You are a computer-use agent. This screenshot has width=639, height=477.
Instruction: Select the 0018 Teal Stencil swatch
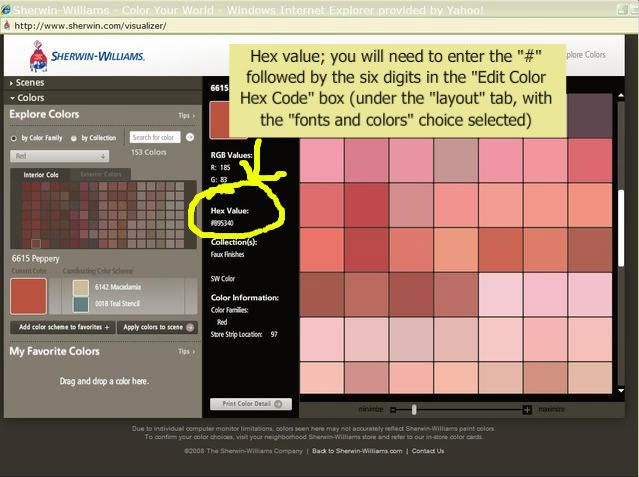[81, 304]
